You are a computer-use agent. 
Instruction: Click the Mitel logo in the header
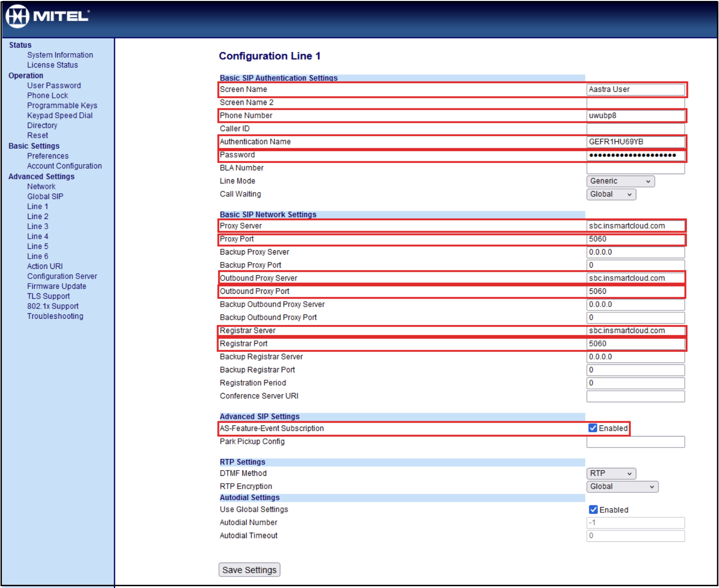point(47,16)
